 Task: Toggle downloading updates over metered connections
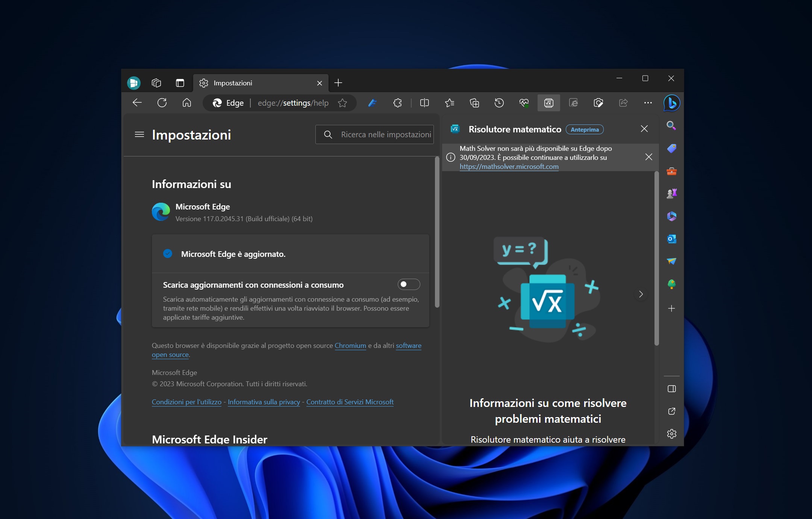click(x=409, y=284)
